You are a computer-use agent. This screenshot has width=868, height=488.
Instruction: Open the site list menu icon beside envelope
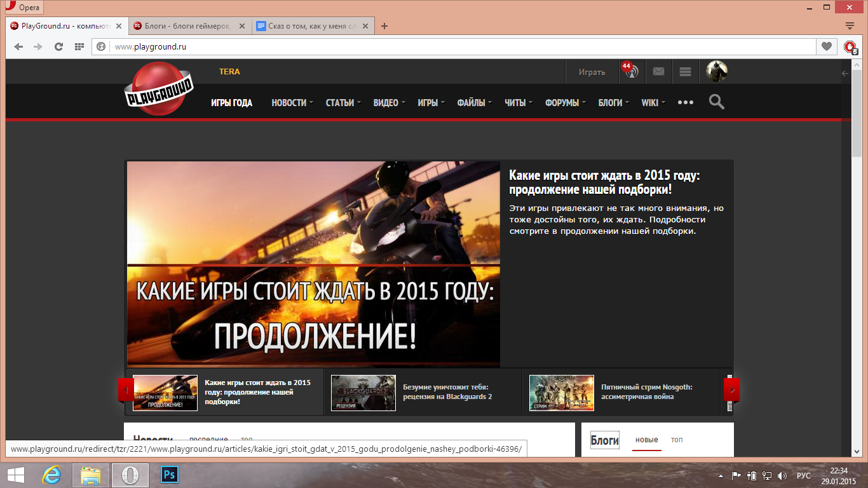point(685,72)
